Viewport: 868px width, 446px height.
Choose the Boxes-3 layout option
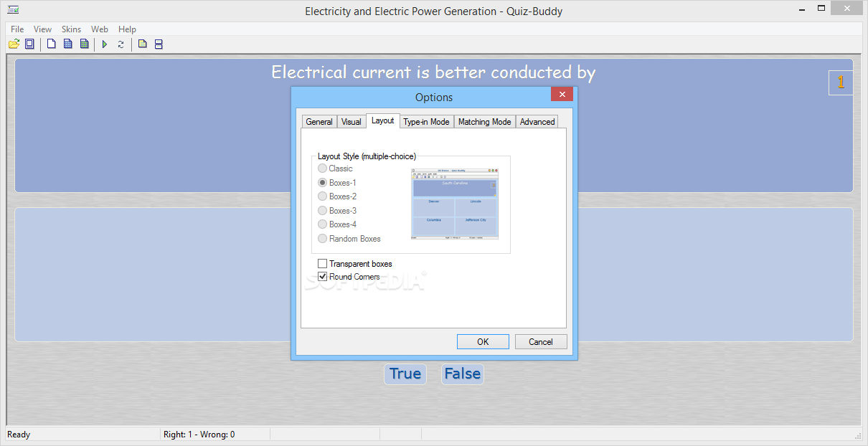click(337, 211)
